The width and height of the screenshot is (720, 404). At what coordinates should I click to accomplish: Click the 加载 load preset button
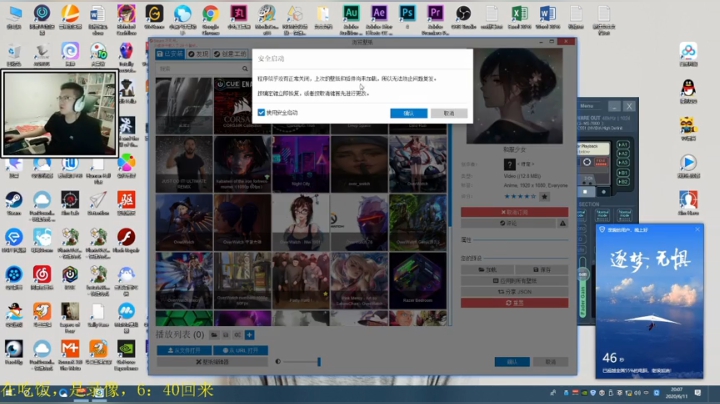pyautogui.click(x=487, y=269)
